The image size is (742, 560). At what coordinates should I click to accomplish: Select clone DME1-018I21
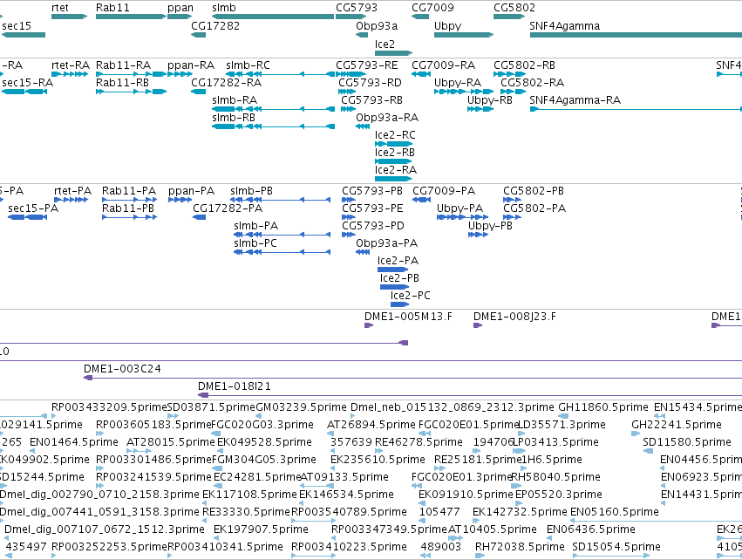pos(470,395)
